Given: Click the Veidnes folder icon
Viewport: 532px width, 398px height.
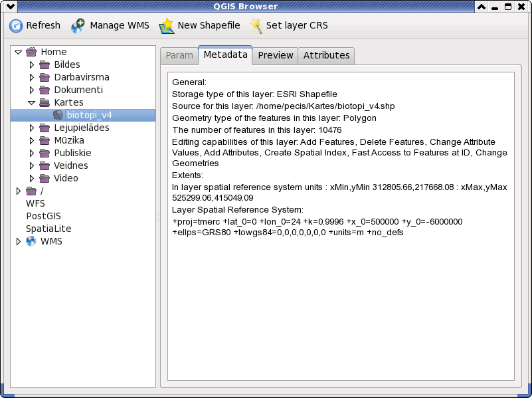Looking at the screenshot, I should [44, 165].
